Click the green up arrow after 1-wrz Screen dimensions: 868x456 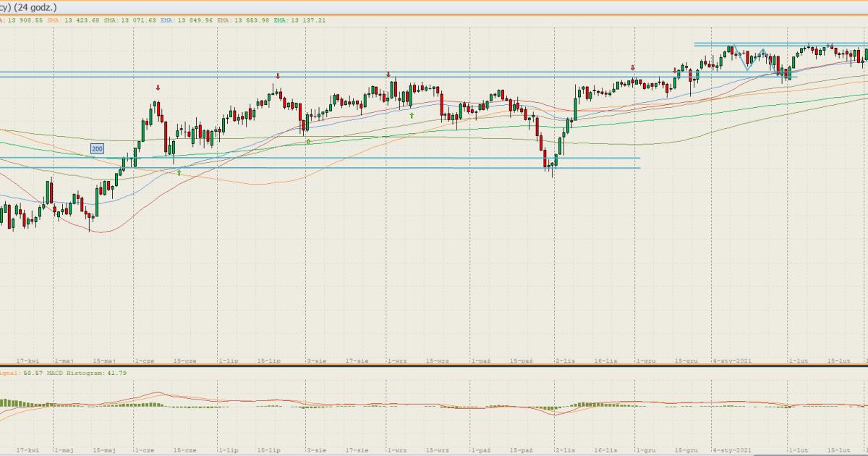(x=412, y=115)
